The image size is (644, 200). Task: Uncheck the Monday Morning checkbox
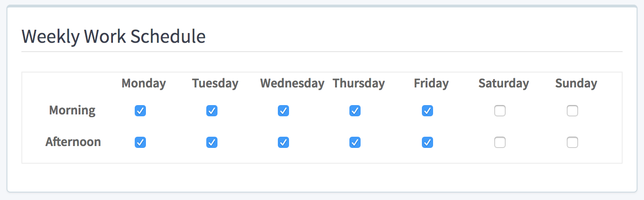(140, 111)
